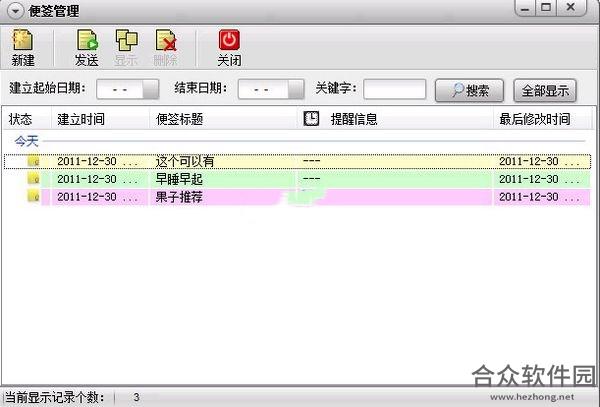Click the 删除 delete note icon
The height and width of the screenshot is (407, 600).
[166, 40]
